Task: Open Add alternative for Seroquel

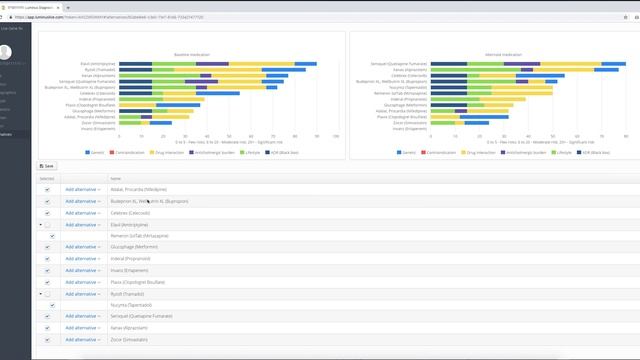Action: click(83, 316)
